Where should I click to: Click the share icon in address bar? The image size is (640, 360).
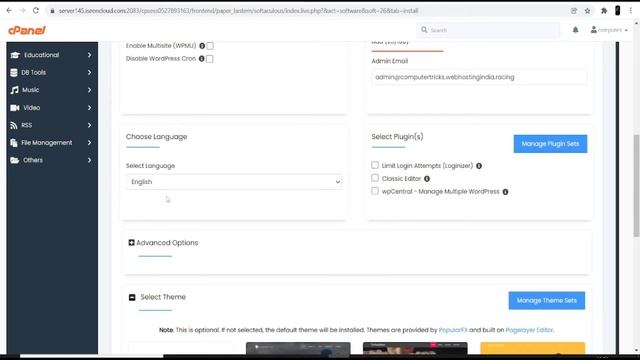point(574,11)
